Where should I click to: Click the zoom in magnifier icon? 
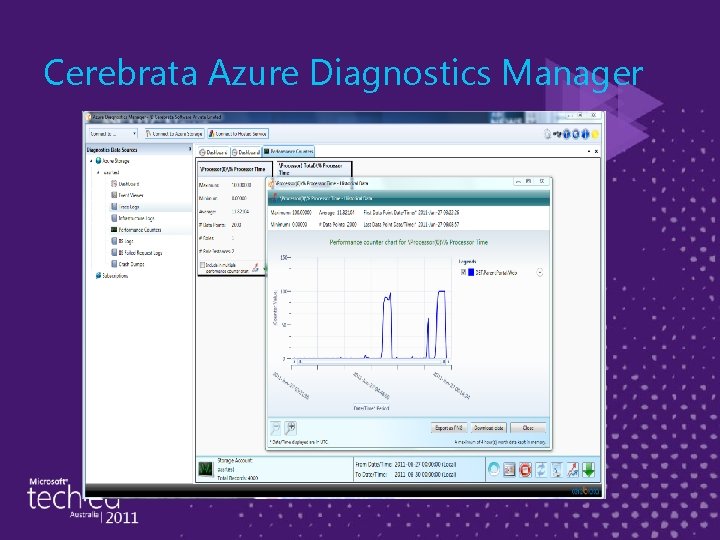point(290,428)
